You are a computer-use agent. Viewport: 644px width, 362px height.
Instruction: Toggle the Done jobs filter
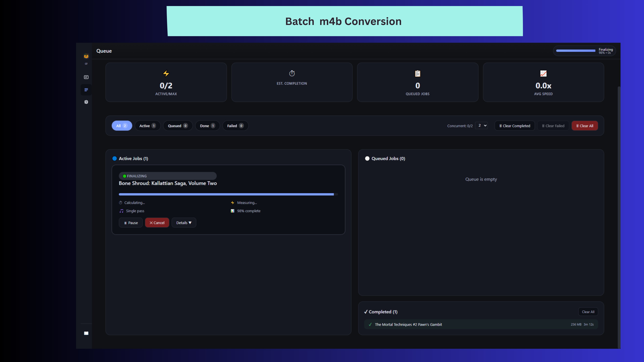(207, 126)
